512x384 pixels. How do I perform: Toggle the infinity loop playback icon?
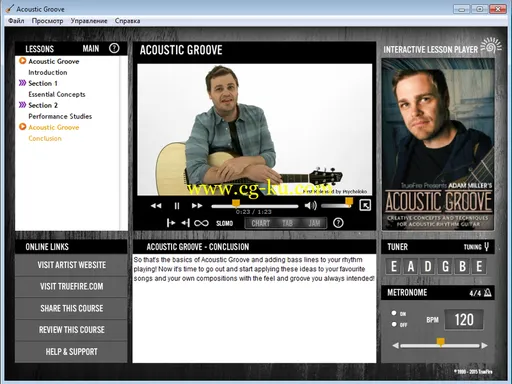[x=201, y=223]
